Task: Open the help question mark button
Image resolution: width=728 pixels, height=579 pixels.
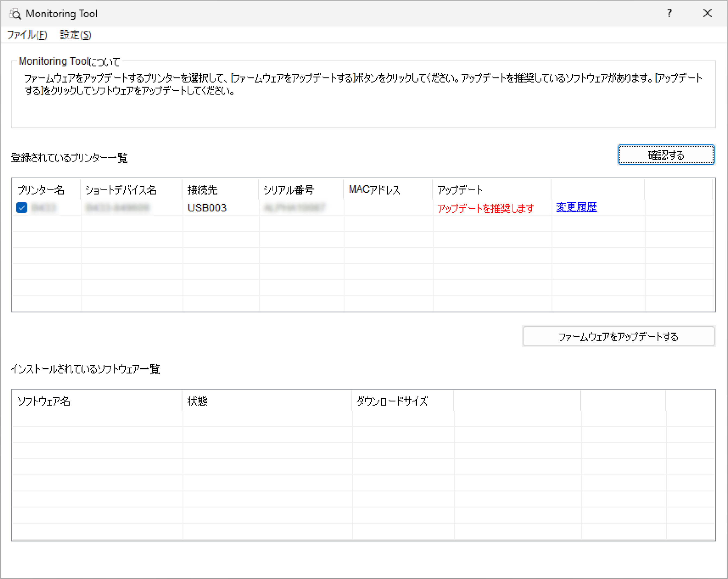Action: (669, 13)
